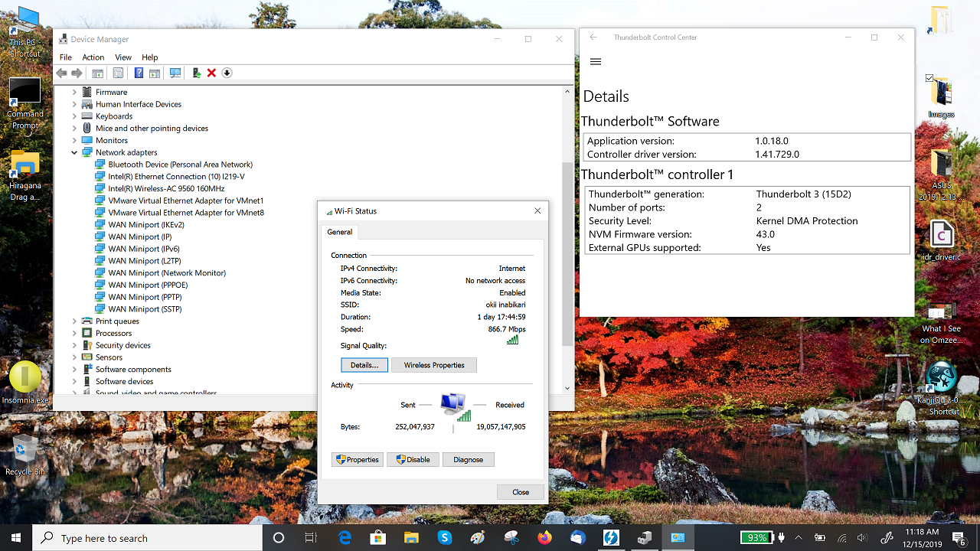Click the taskbar search box
This screenshot has height=551, width=980.
149,538
